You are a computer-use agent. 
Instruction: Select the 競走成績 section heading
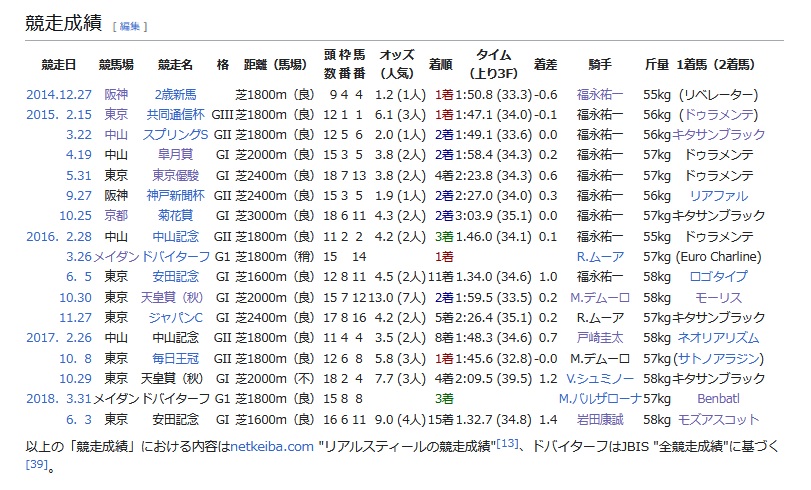tap(64, 23)
